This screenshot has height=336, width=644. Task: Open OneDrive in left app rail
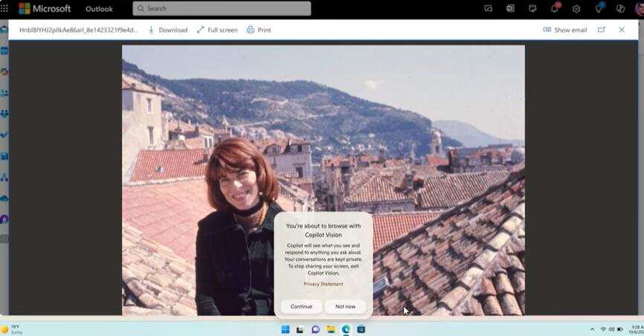pyautogui.click(x=4, y=198)
